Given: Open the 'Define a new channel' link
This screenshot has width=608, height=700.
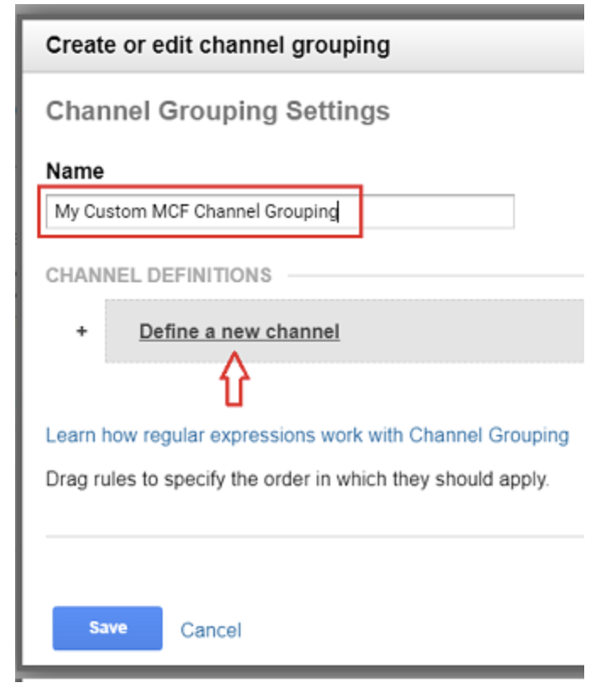Looking at the screenshot, I should (240, 331).
